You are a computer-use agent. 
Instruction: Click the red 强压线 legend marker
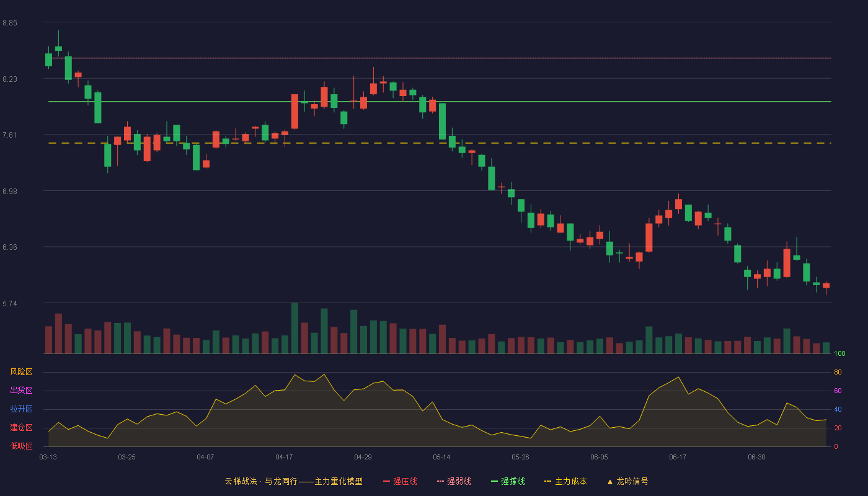387,481
